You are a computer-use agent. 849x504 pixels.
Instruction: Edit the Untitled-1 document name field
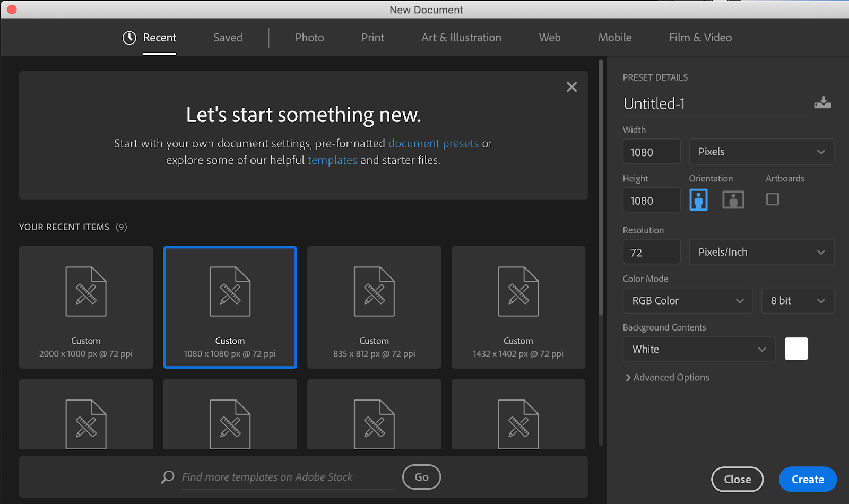click(715, 103)
